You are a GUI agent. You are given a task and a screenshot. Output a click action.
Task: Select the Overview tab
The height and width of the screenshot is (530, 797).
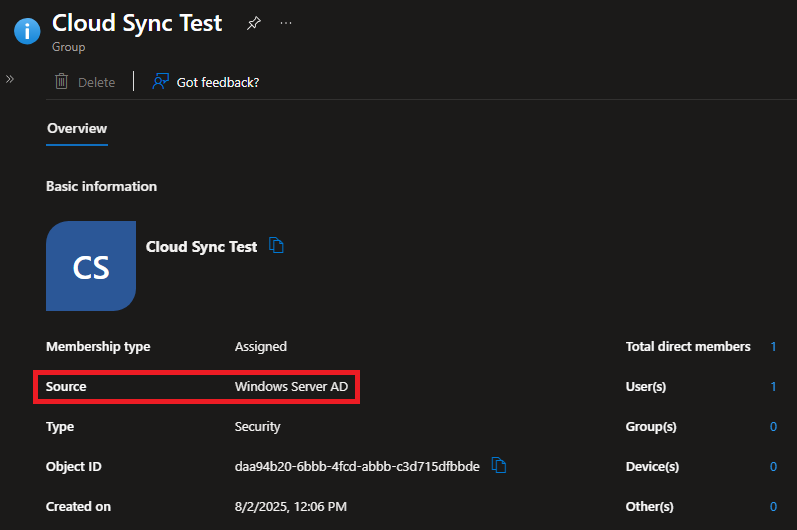pyautogui.click(x=77, y=129)
